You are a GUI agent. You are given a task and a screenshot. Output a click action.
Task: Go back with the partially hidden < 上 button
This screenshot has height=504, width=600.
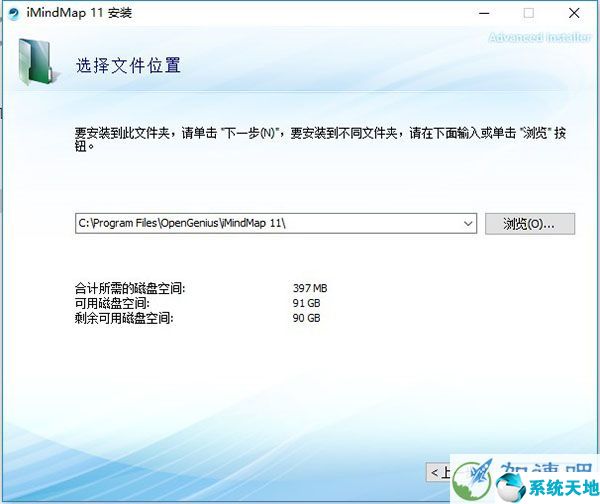click(438, 472)
